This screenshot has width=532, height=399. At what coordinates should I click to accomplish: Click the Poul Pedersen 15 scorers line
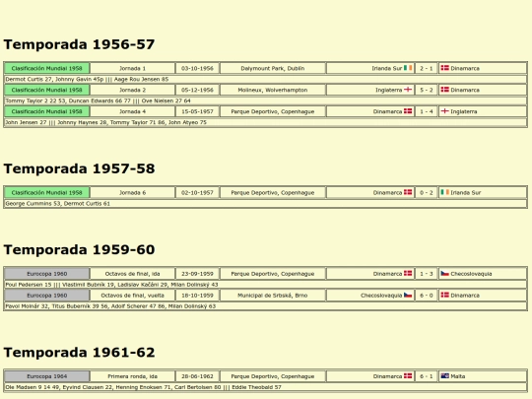266,285
